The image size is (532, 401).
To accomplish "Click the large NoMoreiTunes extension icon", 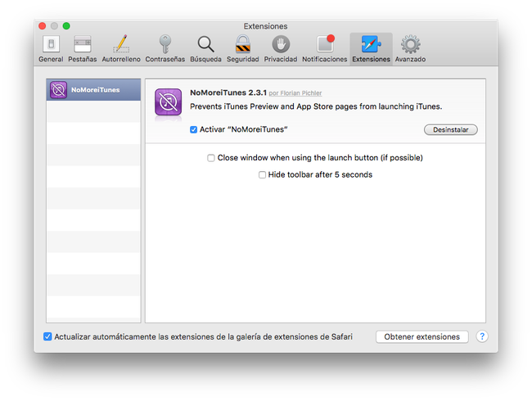I will pos(169,102).
